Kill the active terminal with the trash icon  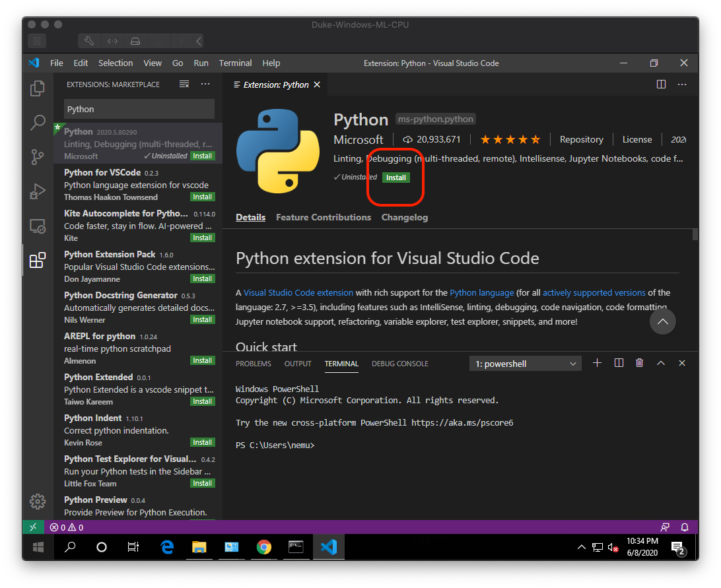click(x=639, y=362)
